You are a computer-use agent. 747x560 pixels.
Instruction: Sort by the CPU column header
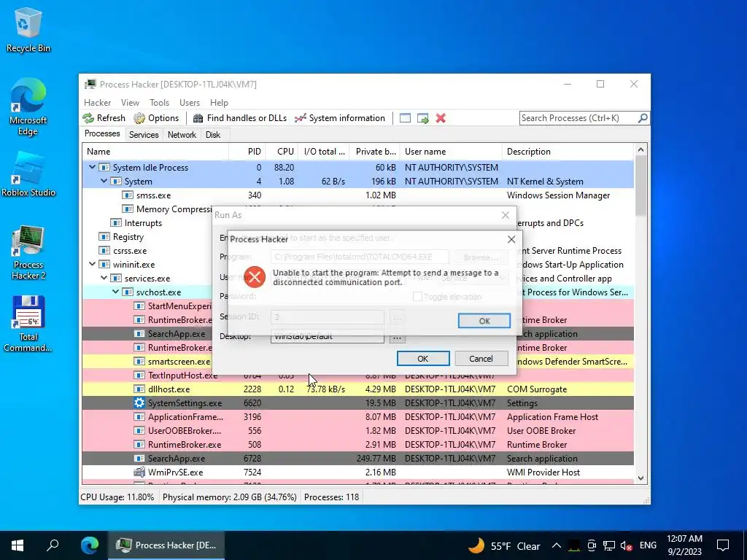(282, 152)
